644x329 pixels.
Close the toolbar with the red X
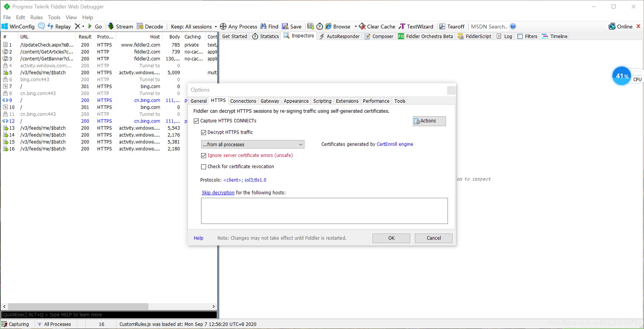pos(638,26)
